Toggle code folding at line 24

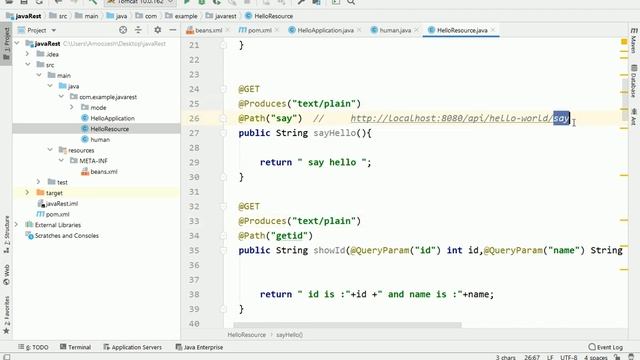click(x=223, y=89)
